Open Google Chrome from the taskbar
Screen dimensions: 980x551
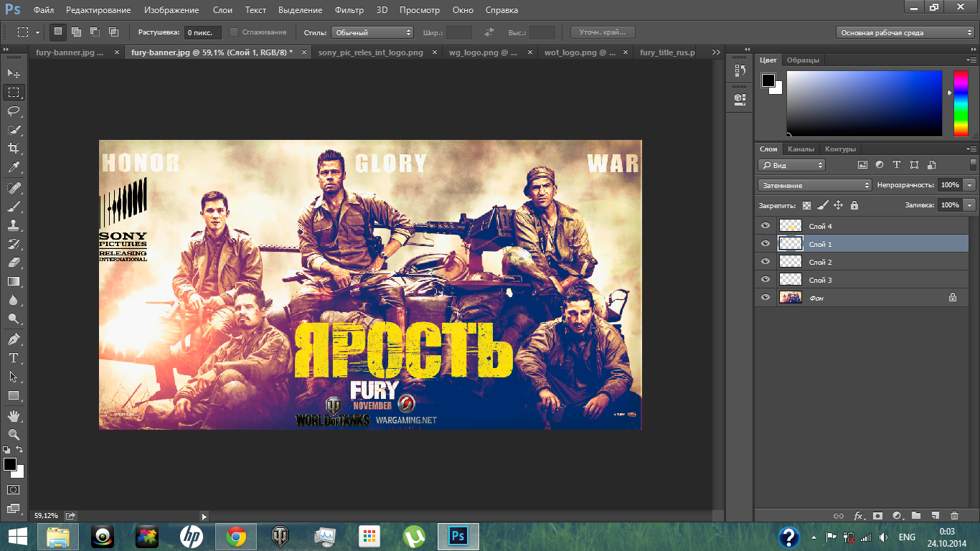[236, 536]
